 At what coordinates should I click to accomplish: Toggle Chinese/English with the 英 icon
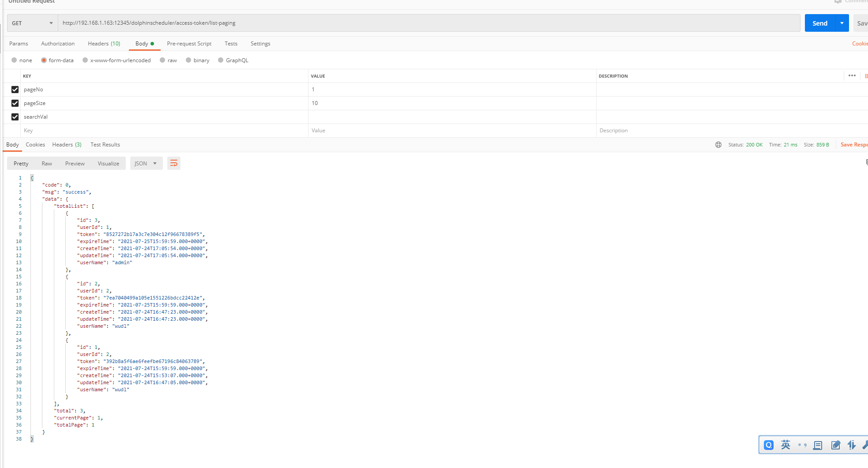785,445
